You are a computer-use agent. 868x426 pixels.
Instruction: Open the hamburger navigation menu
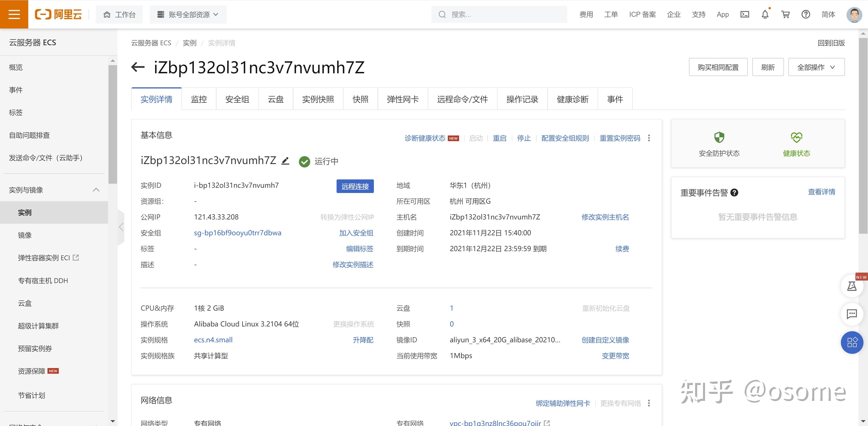tap(14, 14)
